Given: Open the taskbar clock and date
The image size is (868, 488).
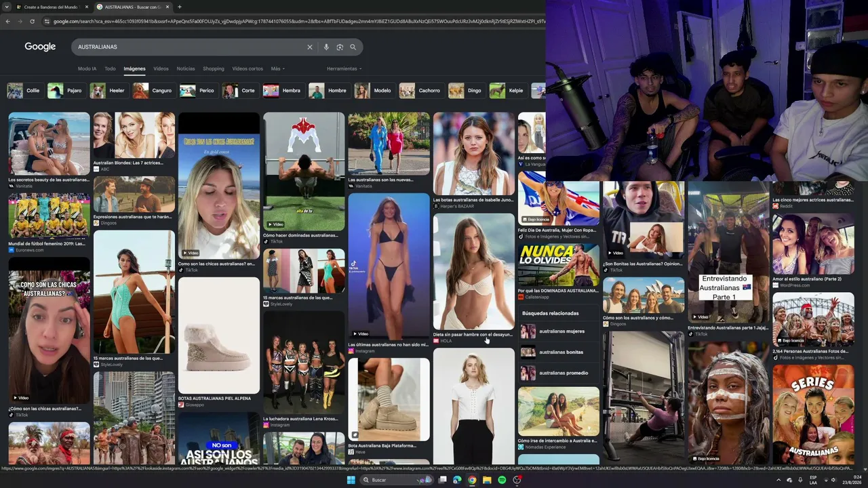Looking at the screenshot, I should (853, 480).
